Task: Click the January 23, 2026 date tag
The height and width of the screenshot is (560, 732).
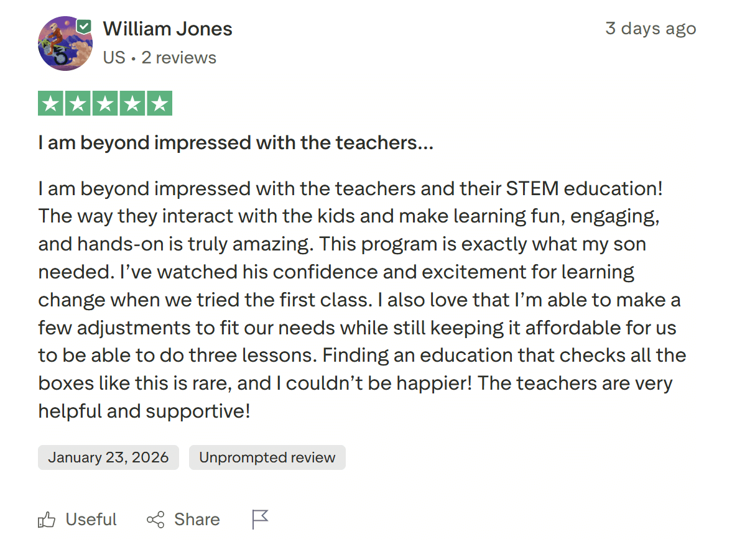Action: [x=108, y=457]
